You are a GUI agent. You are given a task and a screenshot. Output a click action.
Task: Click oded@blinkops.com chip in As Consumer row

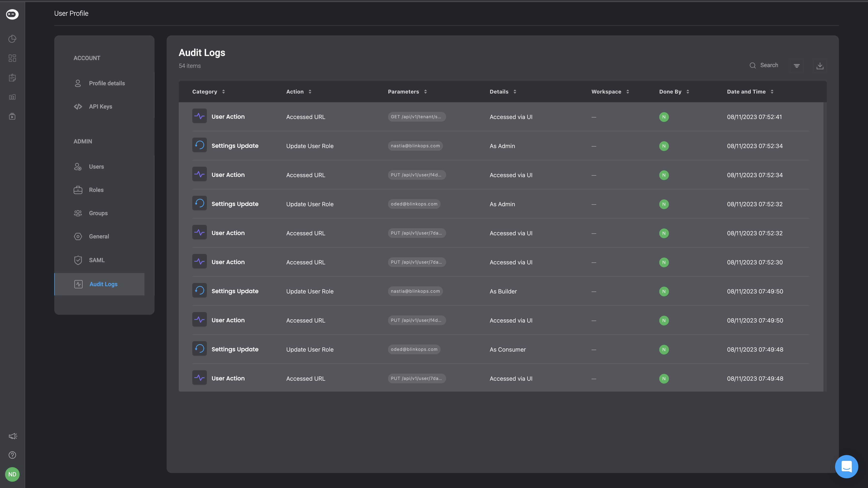pyautogui.click(x=414, y=349)
